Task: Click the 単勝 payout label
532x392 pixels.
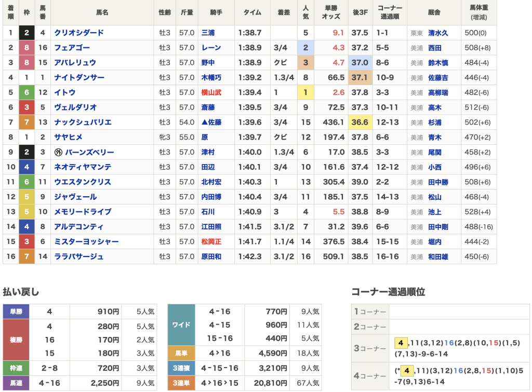Action: [x=16, y=312]
